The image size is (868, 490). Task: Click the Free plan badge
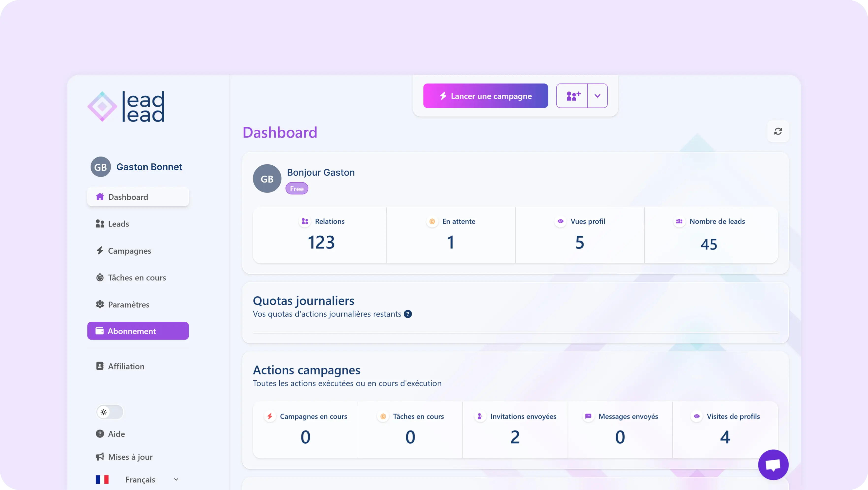297,189
